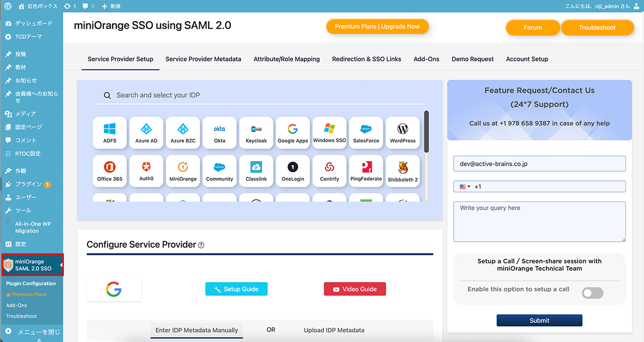Choose the Shibboleth 2 provider tile
Image resolution: width=644 pixels, height=342 pixels.
click(403, 171)
